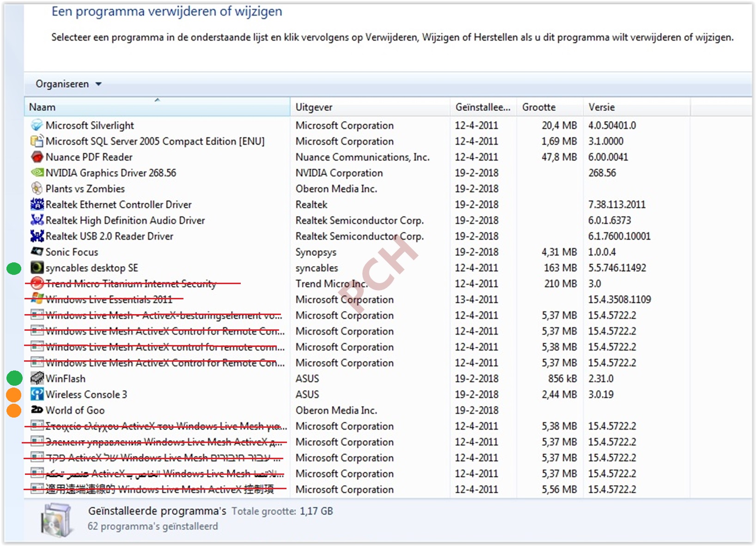Click the Realtek Ethernet Controller Driver icon
Screen dimensions: 756x546
[x=37, y=204]
